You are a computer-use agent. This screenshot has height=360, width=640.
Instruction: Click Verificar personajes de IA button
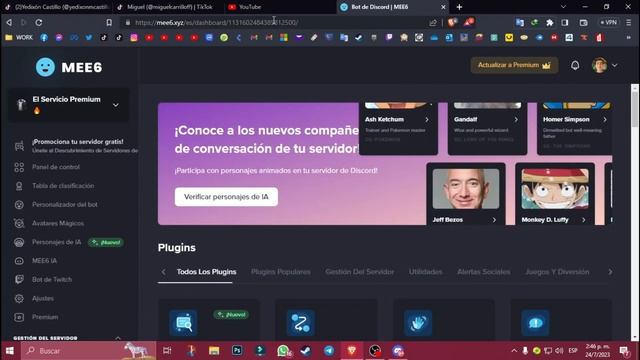point(226,197)
